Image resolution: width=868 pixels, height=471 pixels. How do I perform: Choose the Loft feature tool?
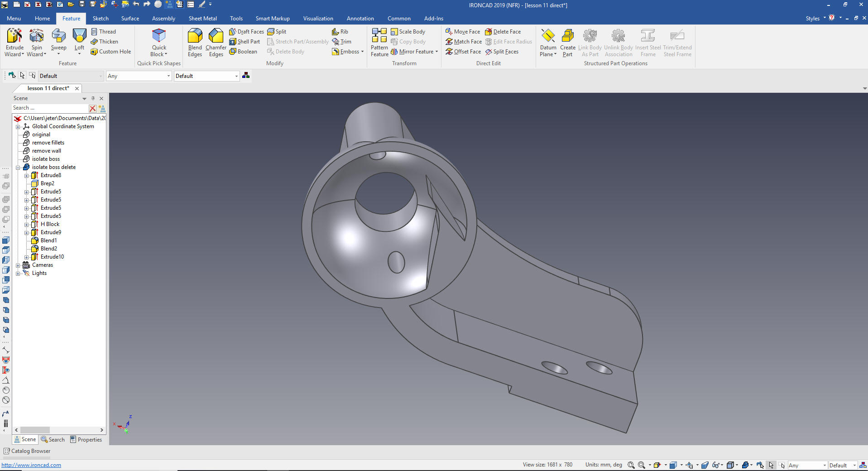[x=79, y=43]
